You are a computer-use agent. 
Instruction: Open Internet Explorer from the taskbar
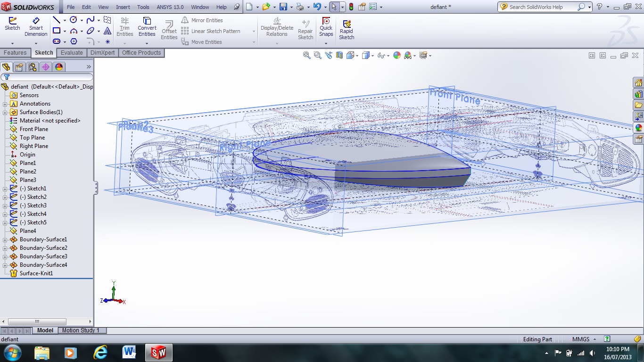pos(100,352)
